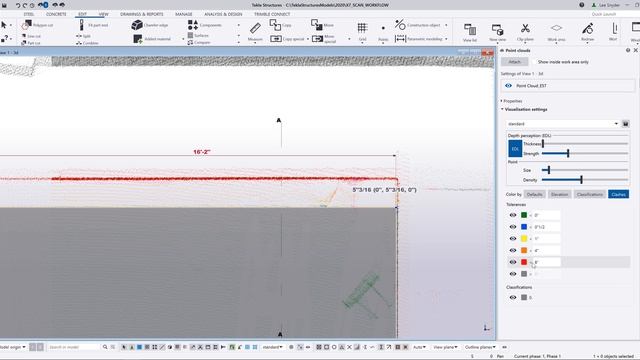Click the Added material tool
Viewport: 640px width, 360px height.
tap(152, 39)
